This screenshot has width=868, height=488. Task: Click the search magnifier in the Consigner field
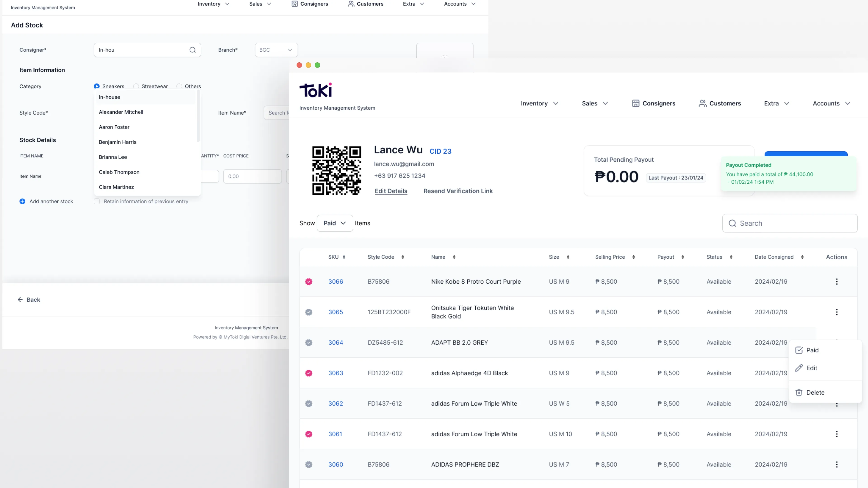[192, 50]
